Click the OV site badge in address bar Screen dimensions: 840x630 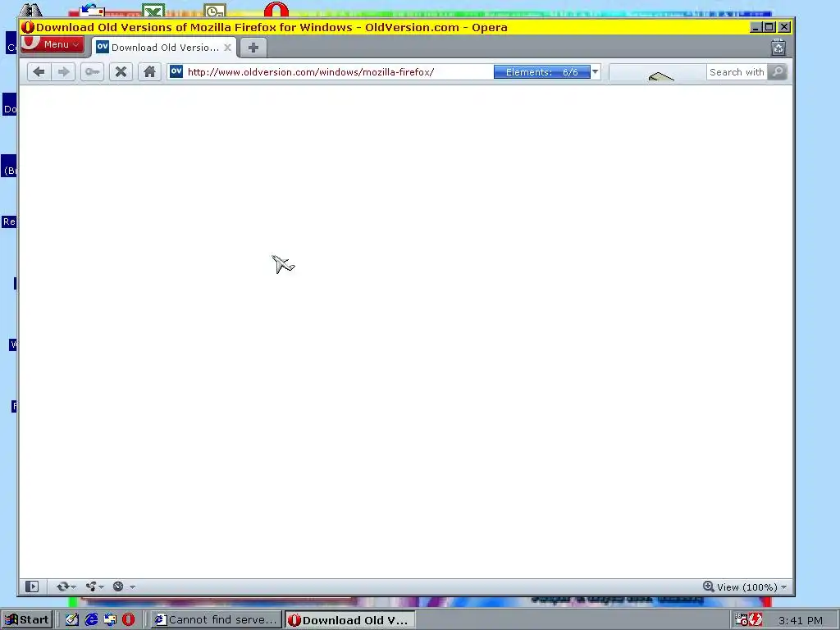tap(176, 72)
